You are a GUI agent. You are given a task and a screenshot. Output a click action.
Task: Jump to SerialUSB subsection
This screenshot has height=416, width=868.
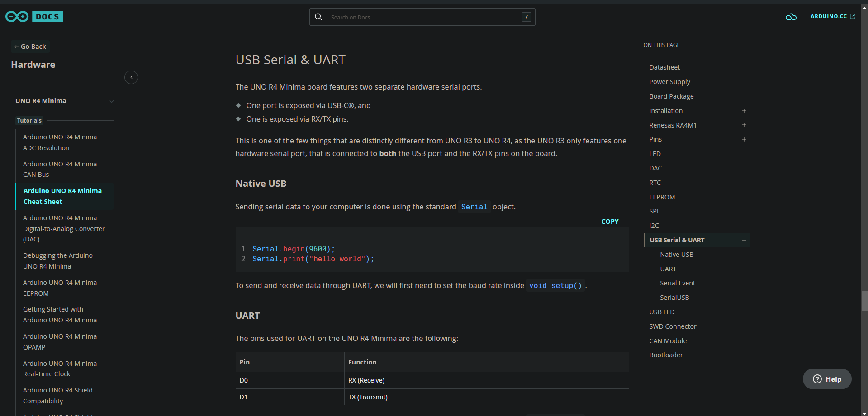(x=674, y=298)
